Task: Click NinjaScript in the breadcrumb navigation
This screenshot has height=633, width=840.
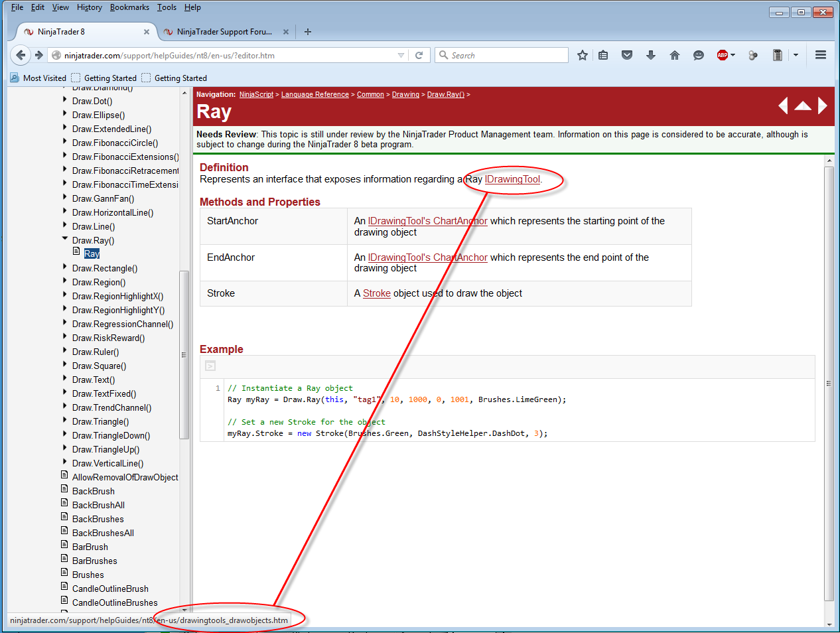Action: click(x=256, y=95)
